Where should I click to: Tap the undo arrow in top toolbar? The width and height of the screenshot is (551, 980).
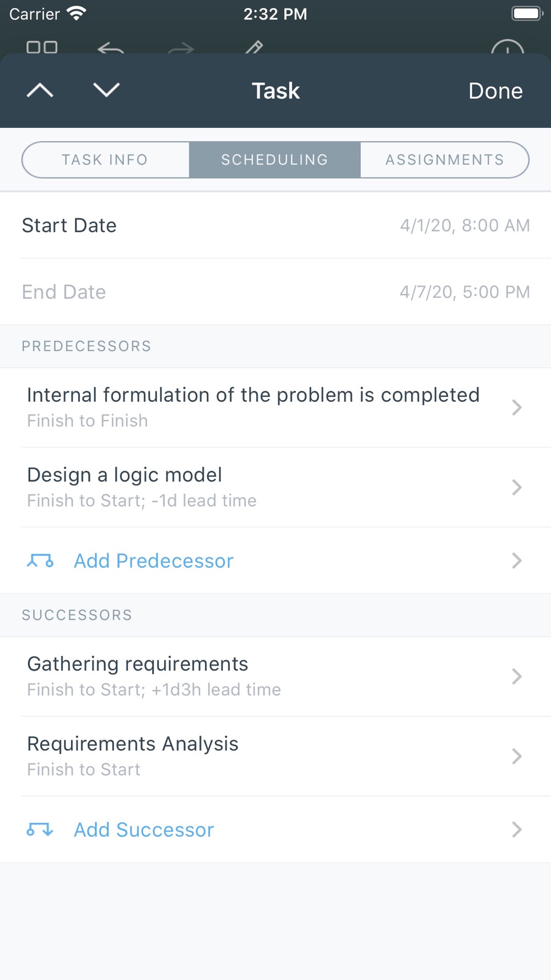coord(111,49)
